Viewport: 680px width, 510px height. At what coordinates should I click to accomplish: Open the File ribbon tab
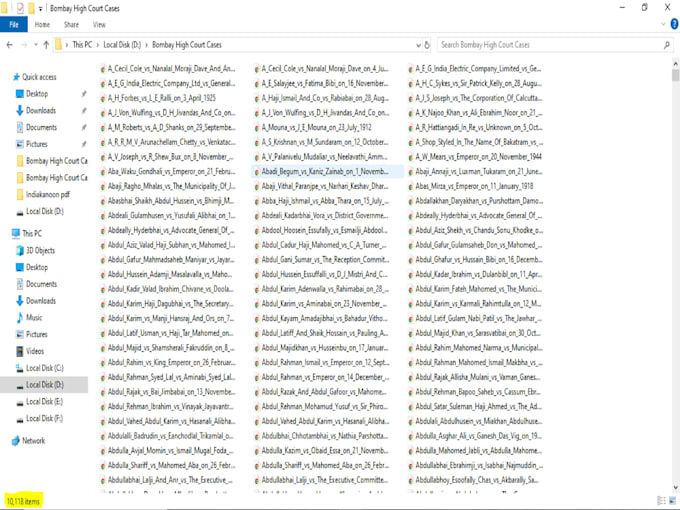[x=14, y=25]
